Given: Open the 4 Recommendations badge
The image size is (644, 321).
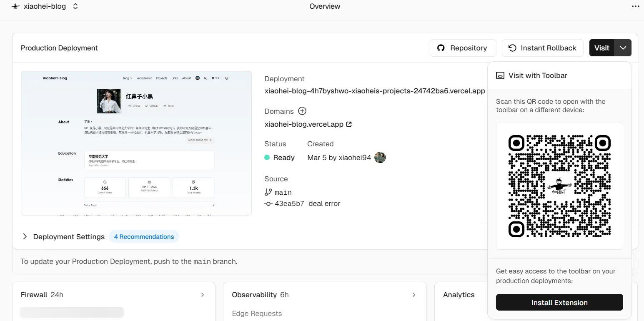Looking at the screenshot, I should pyautogui.click(x=144, y=237).
